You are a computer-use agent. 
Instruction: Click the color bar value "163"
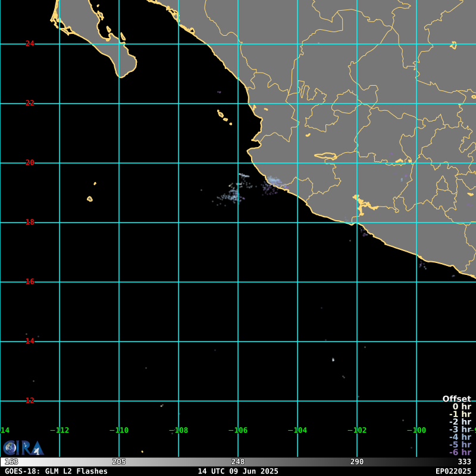click(x=11, y=462)
